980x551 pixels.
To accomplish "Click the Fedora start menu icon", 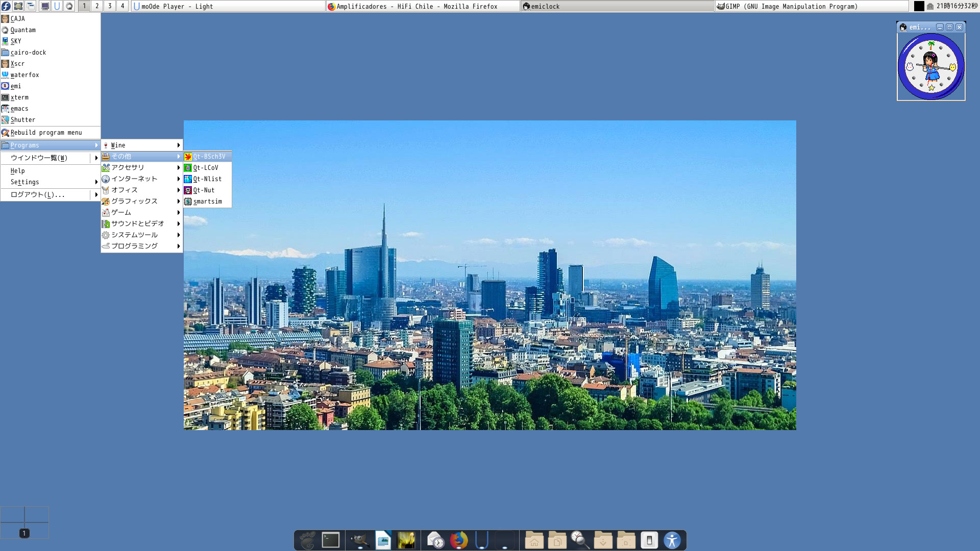I will coord(6,6).
